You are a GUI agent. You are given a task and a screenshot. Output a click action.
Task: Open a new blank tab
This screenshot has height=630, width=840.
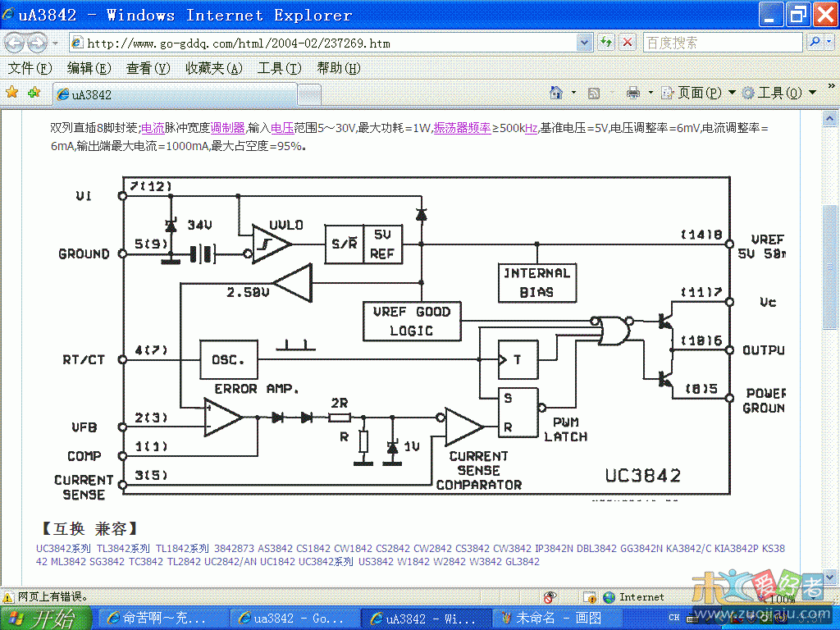point(309,95)
